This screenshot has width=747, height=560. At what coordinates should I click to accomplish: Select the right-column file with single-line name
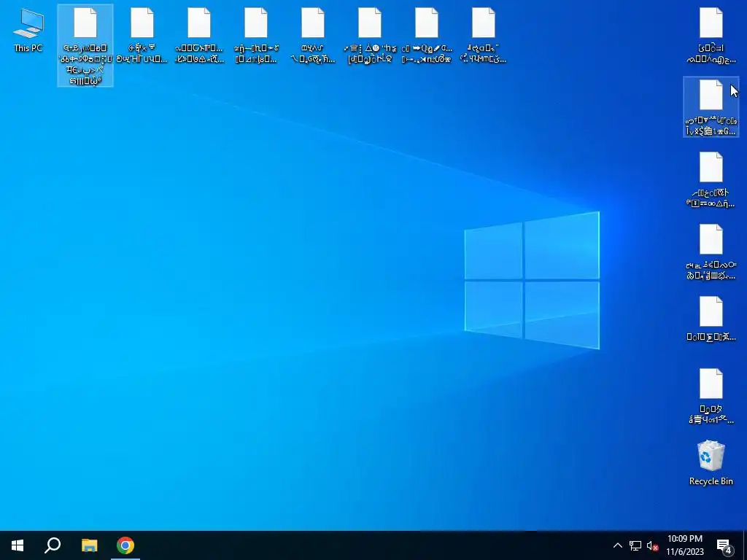[x=711, y=319]
